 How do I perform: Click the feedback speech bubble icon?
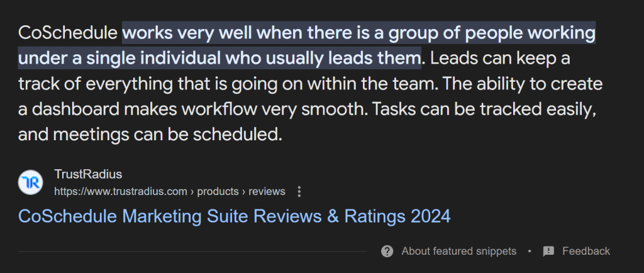[x=548, y=251]
